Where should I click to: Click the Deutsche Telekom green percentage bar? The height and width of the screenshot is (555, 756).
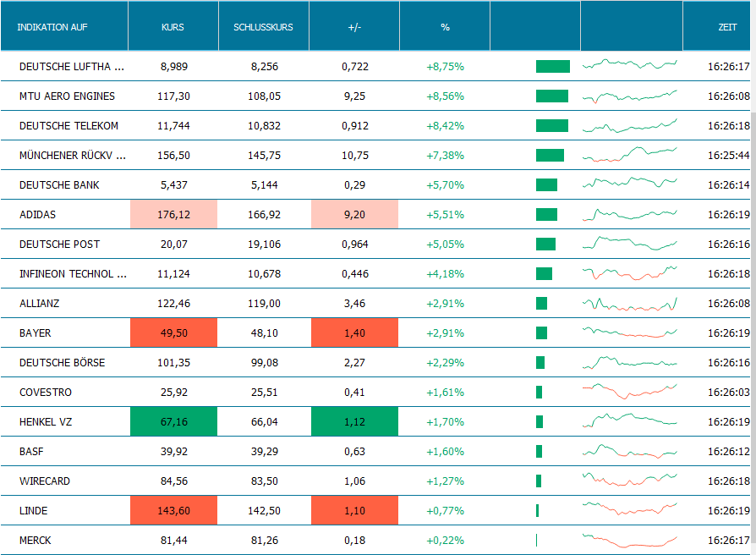(x=552, y=126)
